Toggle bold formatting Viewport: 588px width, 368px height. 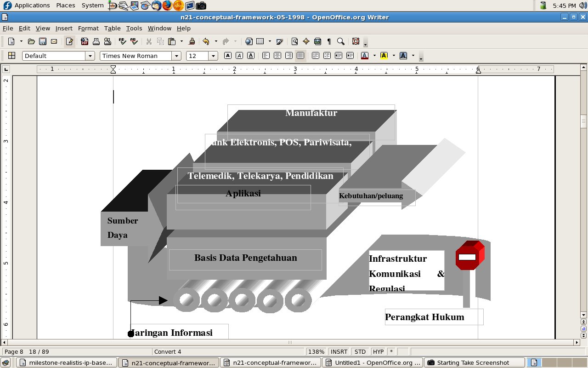(x=228, y=56)
